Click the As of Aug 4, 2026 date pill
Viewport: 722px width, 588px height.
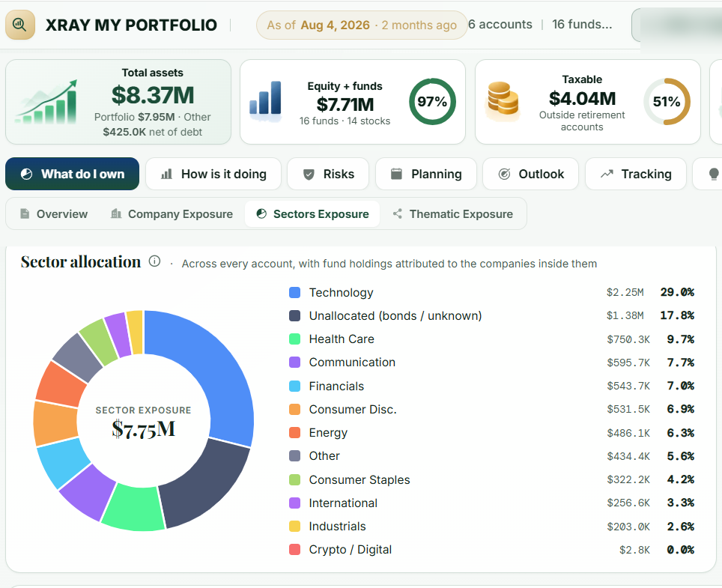pyautogui.click(x=362, y=25)
